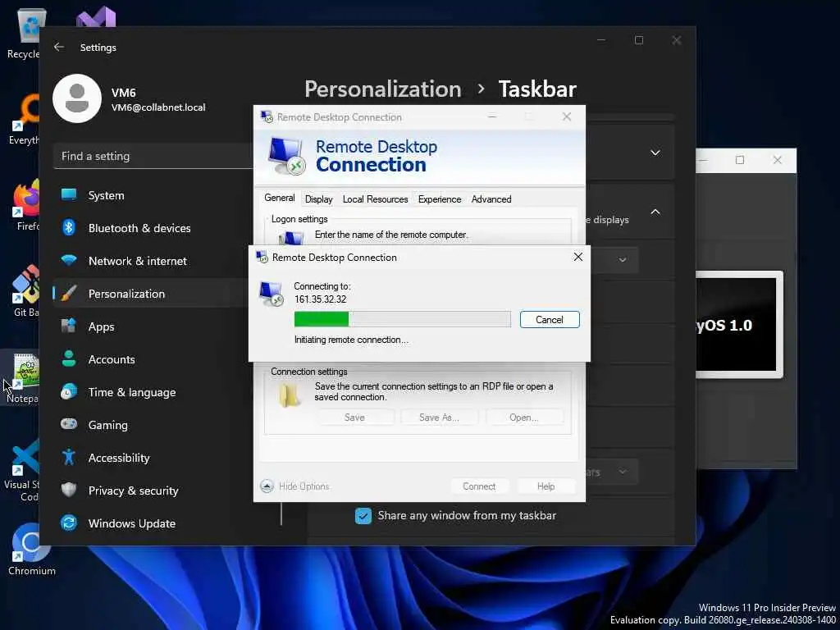Open the Firefox desktop shortcut
This screenshot has height=630, width=840.
24,206
